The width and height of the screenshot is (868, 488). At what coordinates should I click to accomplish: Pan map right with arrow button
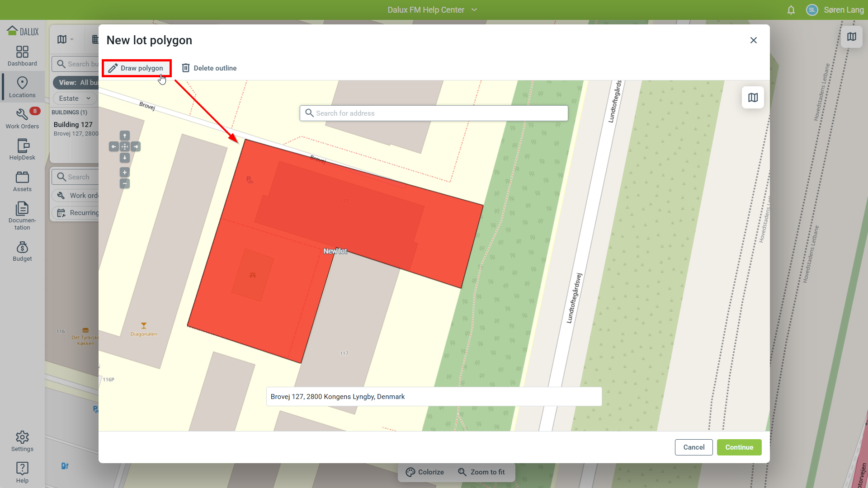point(136,147)
